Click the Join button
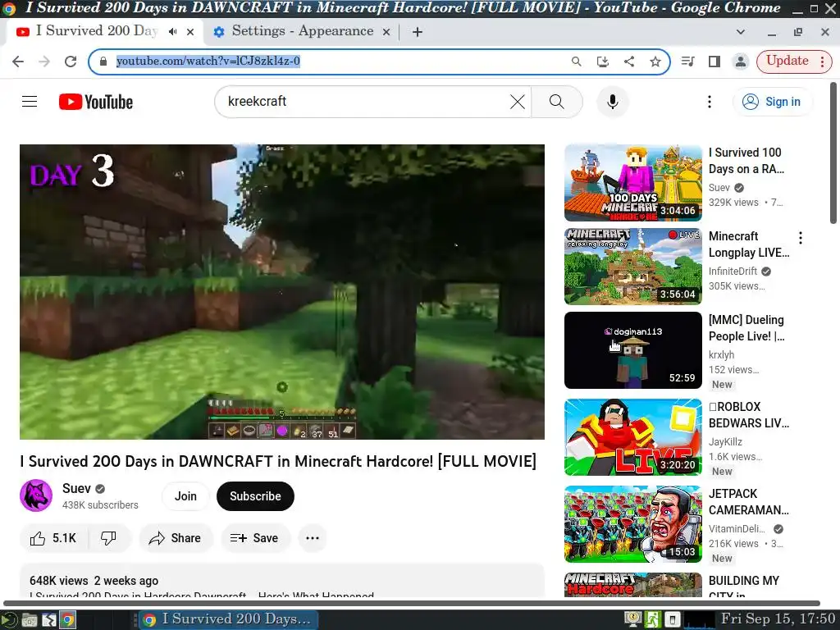 click(185, 496)
